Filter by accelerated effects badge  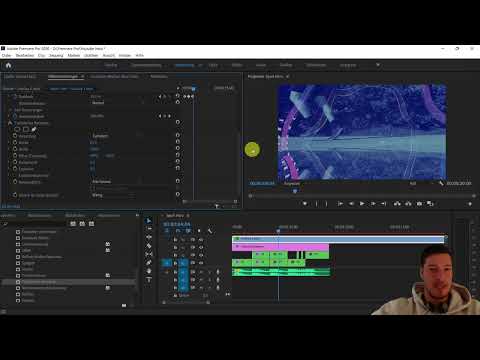coord(73,224)
